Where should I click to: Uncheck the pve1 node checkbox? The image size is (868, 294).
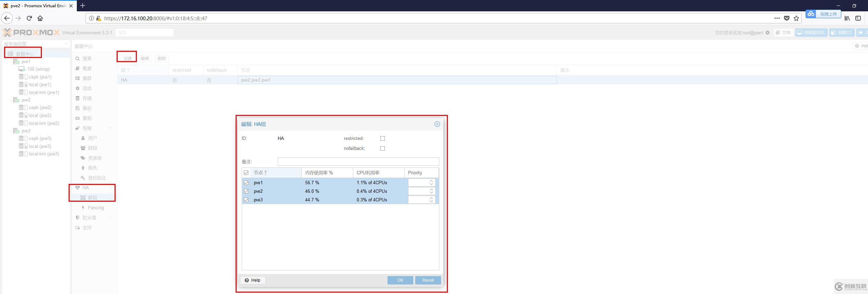[x=246, y=183]
